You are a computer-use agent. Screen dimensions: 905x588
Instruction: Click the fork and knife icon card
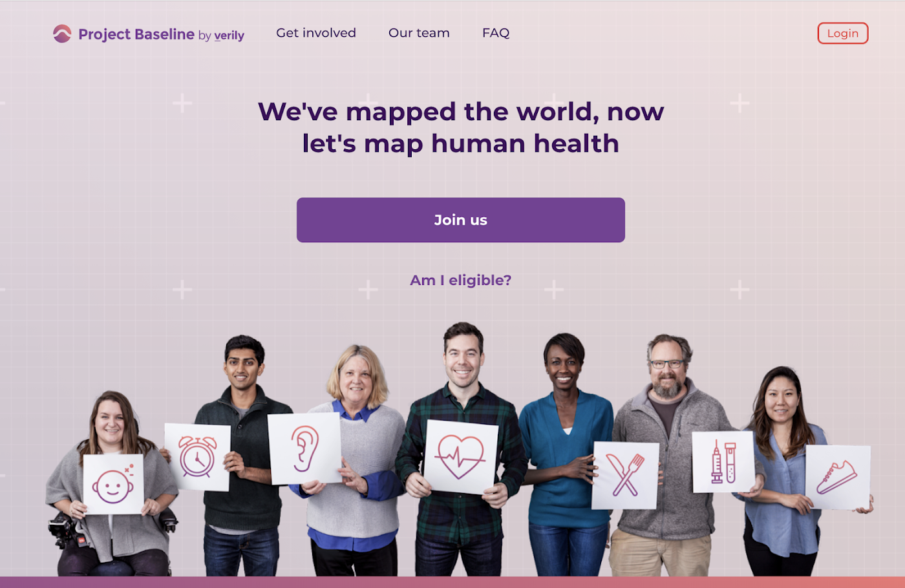click(625, 476)
